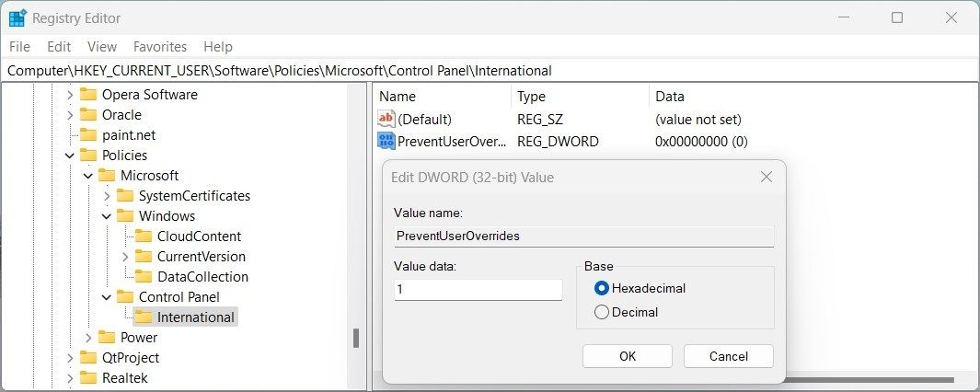Click the CloudContent folder icon
The width and height of the screenshot is (980, 392).
(144, 236)
